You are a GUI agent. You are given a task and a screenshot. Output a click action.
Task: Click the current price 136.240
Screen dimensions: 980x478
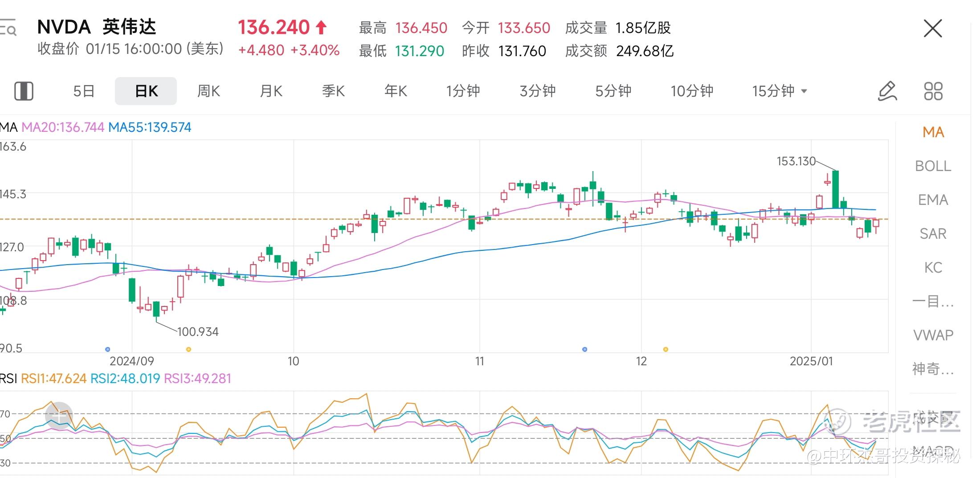[x=274, y=28]
